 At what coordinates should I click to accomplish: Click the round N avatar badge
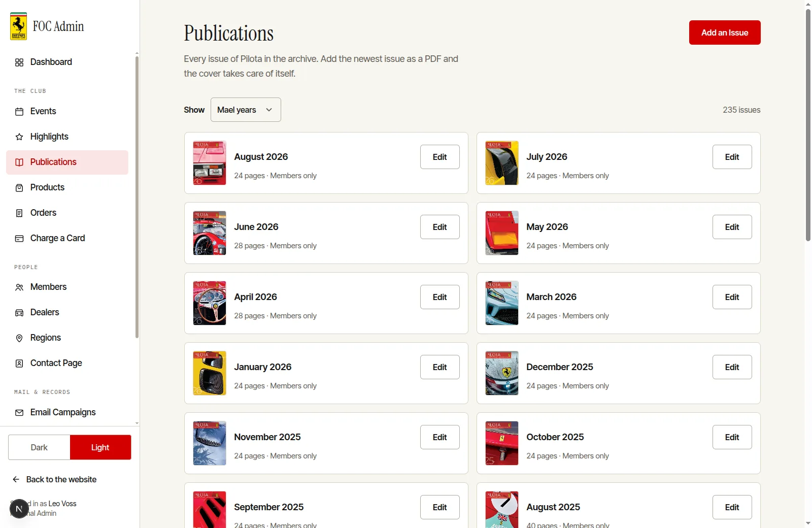(x=19, y=509)
